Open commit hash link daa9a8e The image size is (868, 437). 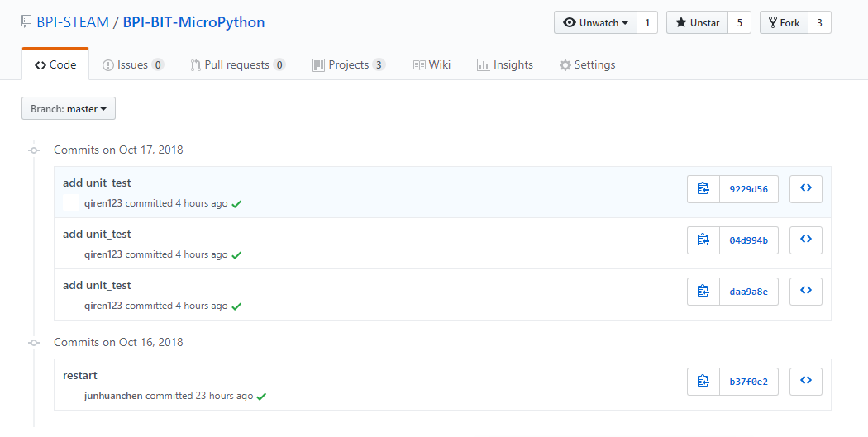pyautogui.click(x=748, y=292)
